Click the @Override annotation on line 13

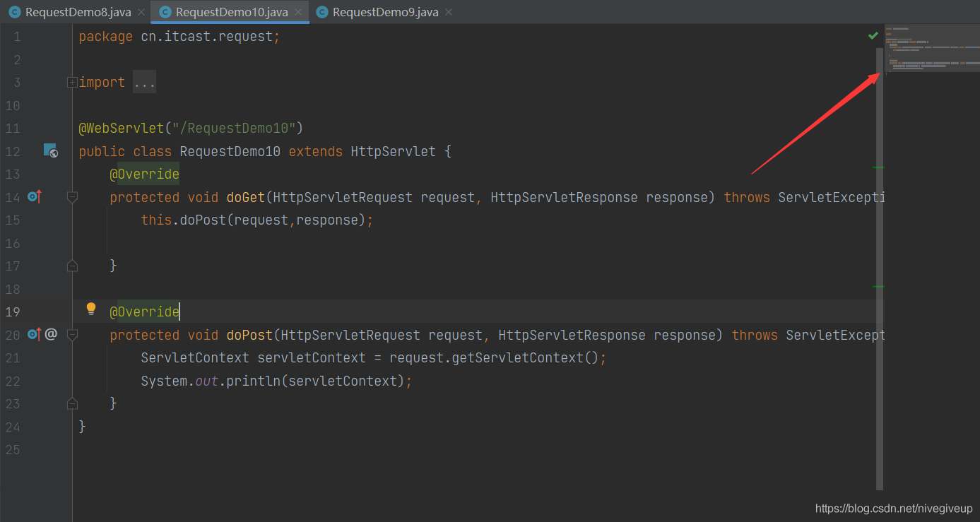pyautogui.click(x=144, y=174)
